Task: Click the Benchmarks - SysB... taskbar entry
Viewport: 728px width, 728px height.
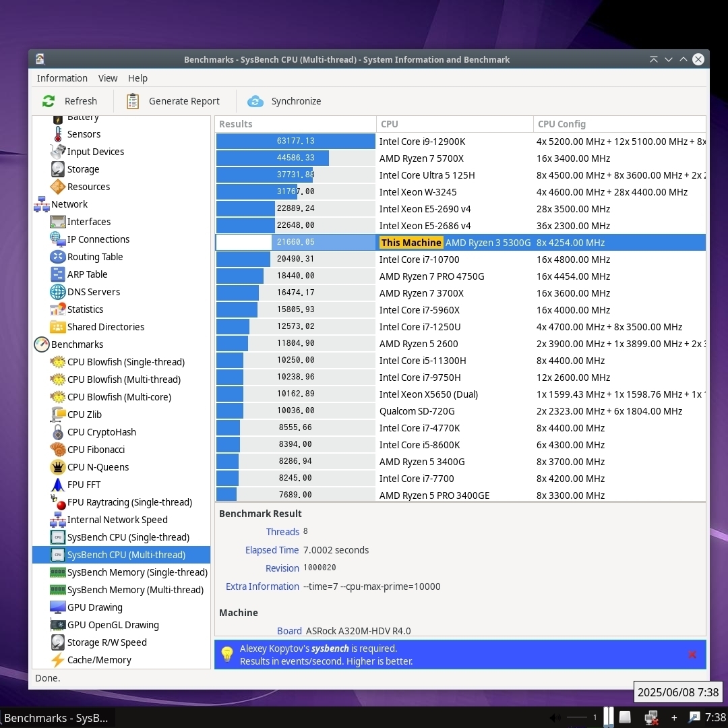Action: click(x=57, y=718)
